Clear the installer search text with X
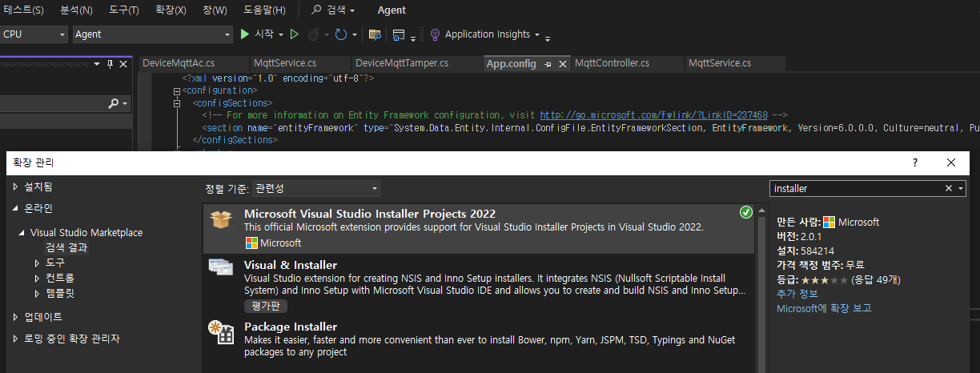This screenshot has width=980, height=373. [949, 188]
